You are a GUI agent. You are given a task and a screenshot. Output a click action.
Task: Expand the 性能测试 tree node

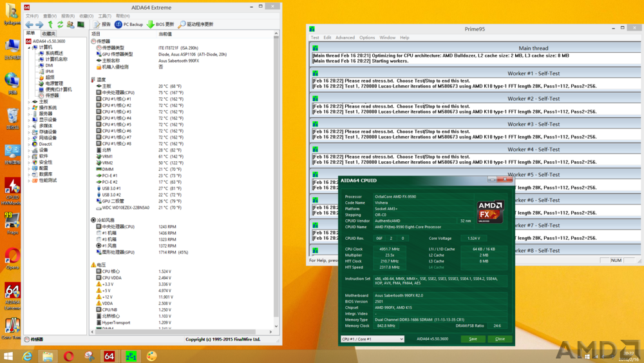29,181
